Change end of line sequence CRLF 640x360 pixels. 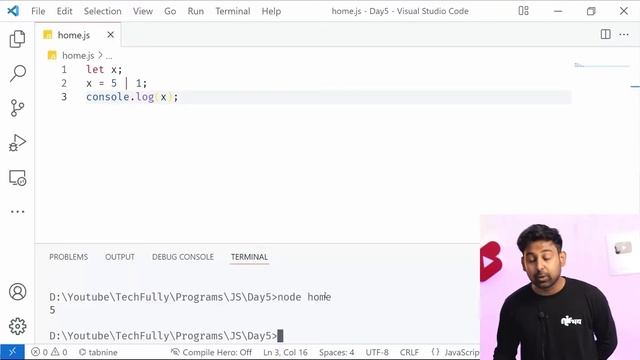[409, 352]
